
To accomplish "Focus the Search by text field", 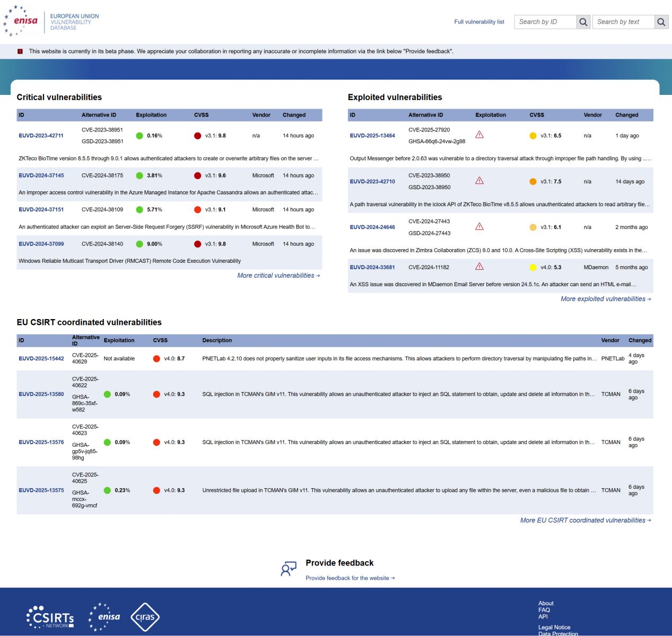I will click(623, 22).
